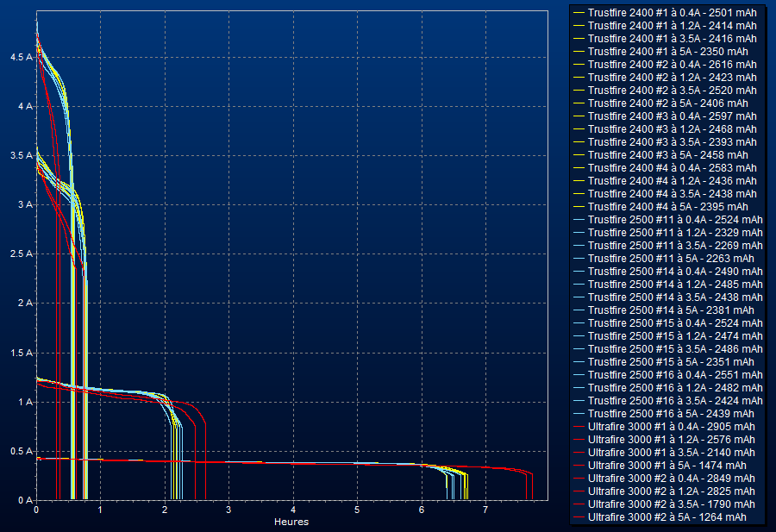Click legend entry Trustfire 2400 #1 à 0.4A
The width and height of the screenshot is (776, 532).
673,13
